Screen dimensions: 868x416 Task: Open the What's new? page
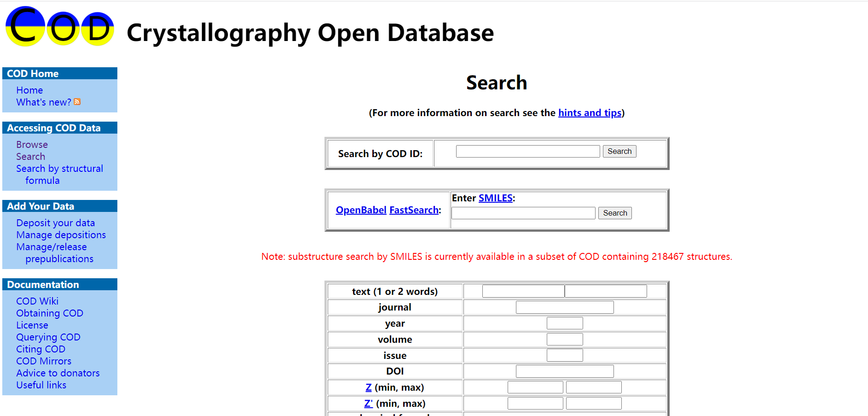pos(43,102)
